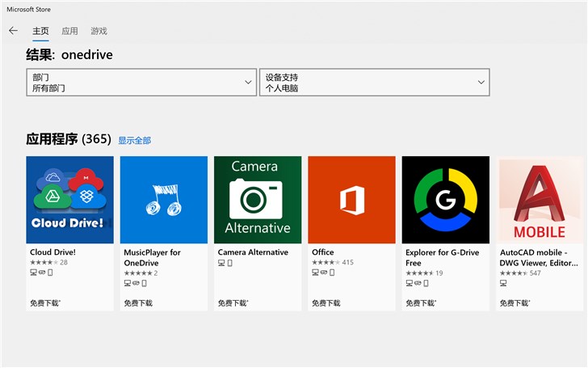588x368 pixels.
Task: Click the HoloLens device icon under Office
Action: click(x=324, y=273)
